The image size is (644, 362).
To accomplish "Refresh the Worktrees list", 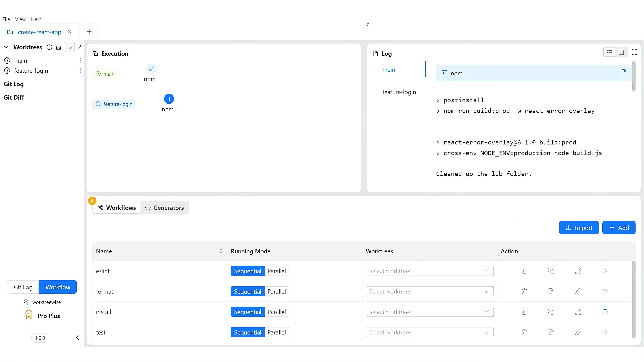I will click(49, 47).
